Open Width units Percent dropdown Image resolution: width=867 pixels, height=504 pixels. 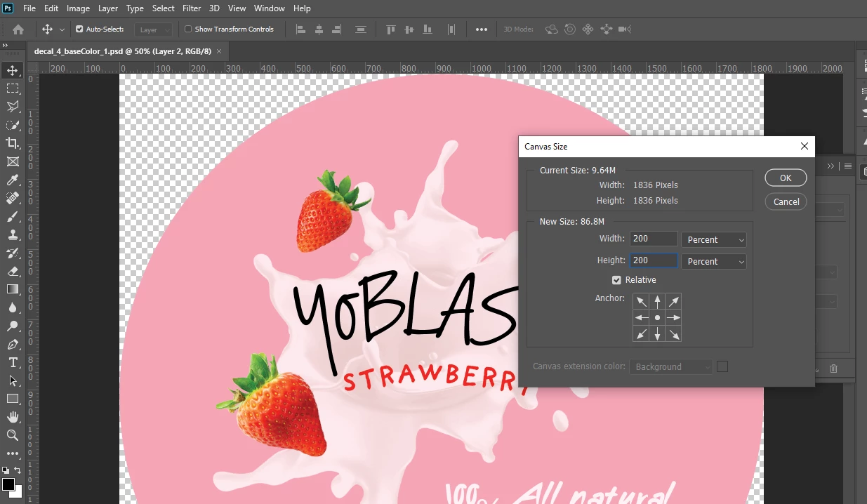(714, 240)
